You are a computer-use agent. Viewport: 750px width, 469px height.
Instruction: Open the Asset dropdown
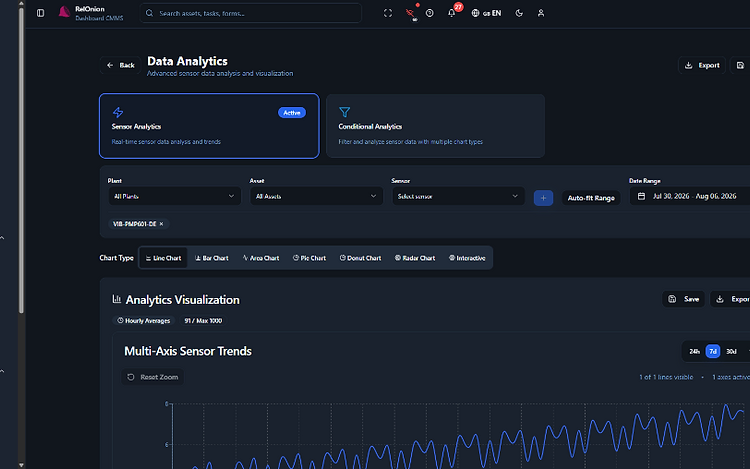(316, 196)
